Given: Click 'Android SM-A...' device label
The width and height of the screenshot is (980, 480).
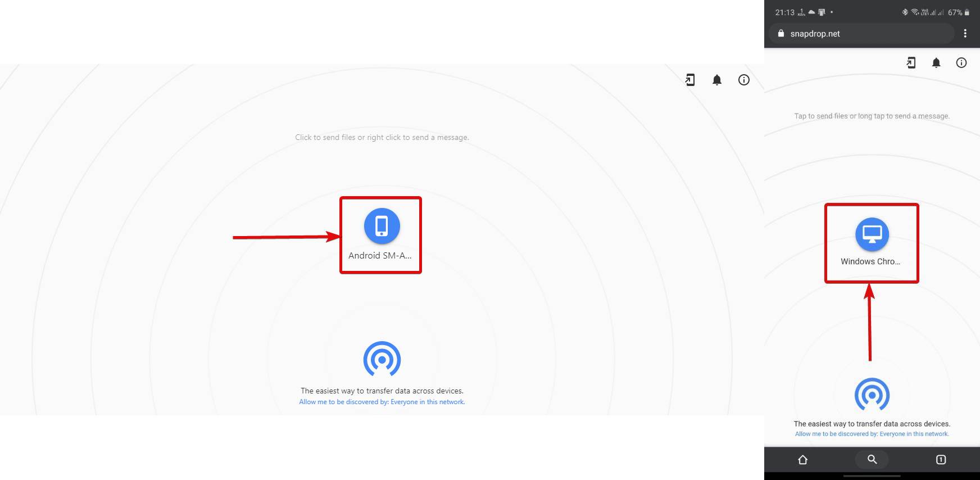Looking at the screenshot, I should 380,256.
